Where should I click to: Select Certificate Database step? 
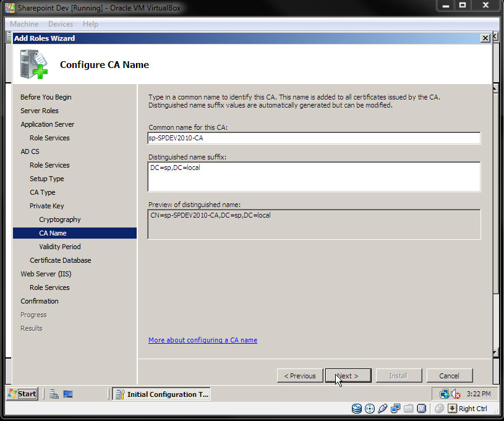pyautogui.click(x=61, y=260)
